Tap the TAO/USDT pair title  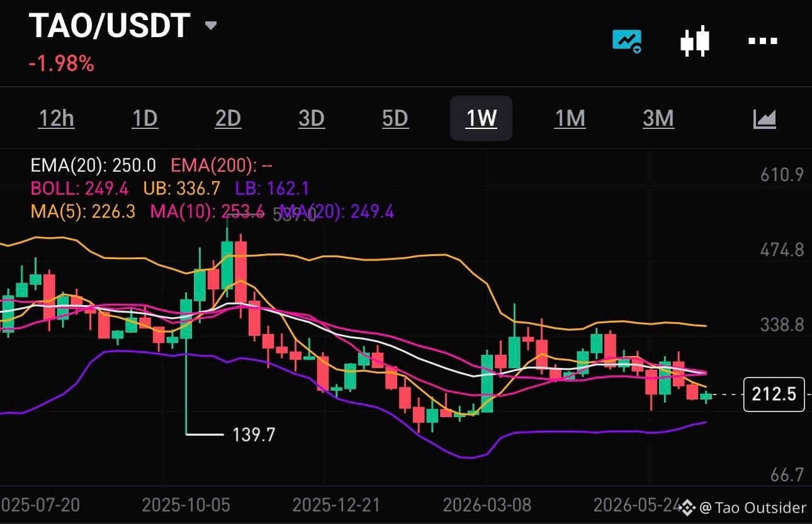click(110, 26)
